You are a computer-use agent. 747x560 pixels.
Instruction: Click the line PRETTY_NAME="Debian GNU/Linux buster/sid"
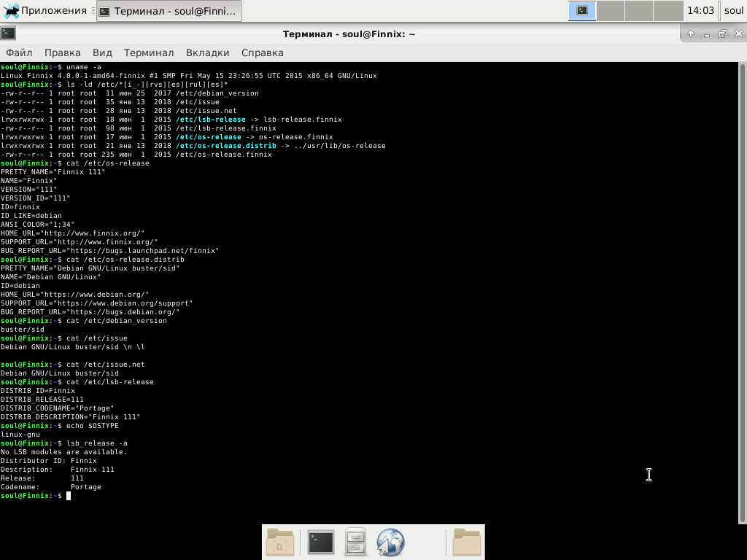(90, 268)
